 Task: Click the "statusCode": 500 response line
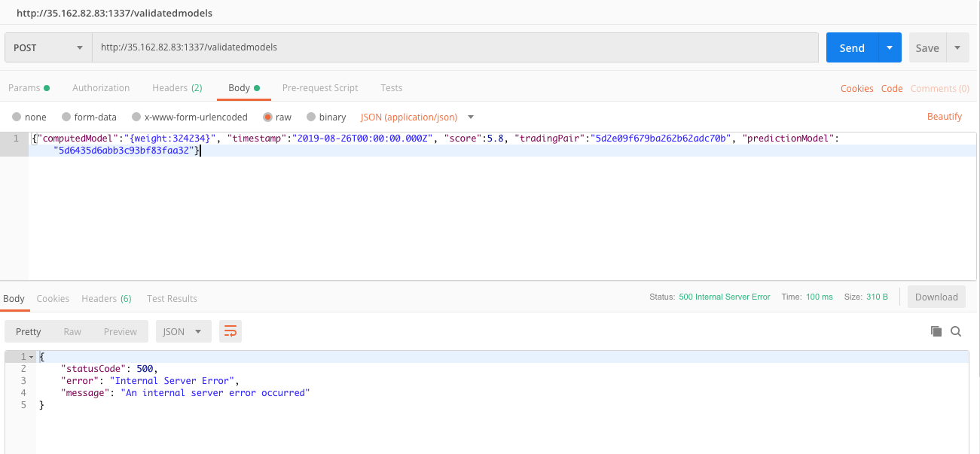tap(108, 369)
